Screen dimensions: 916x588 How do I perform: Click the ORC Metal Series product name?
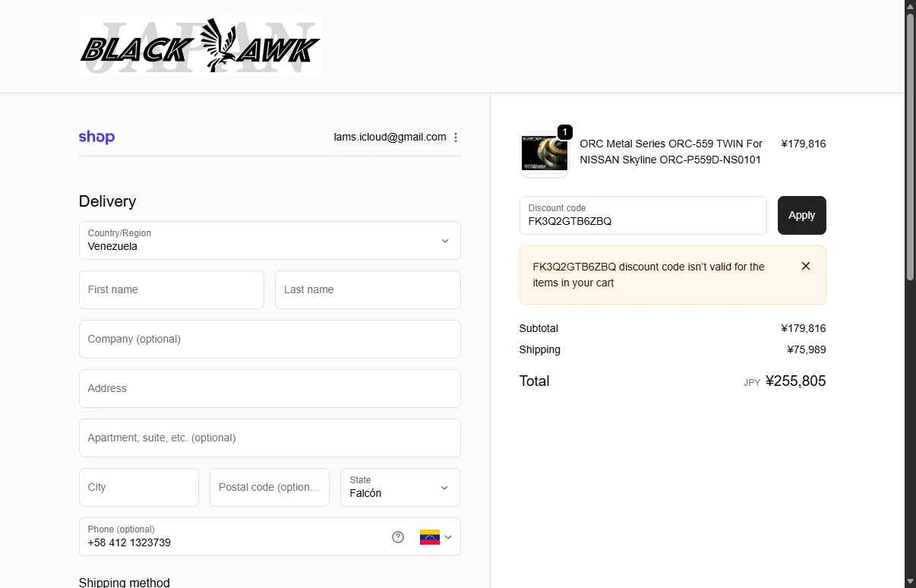[671, 152]
